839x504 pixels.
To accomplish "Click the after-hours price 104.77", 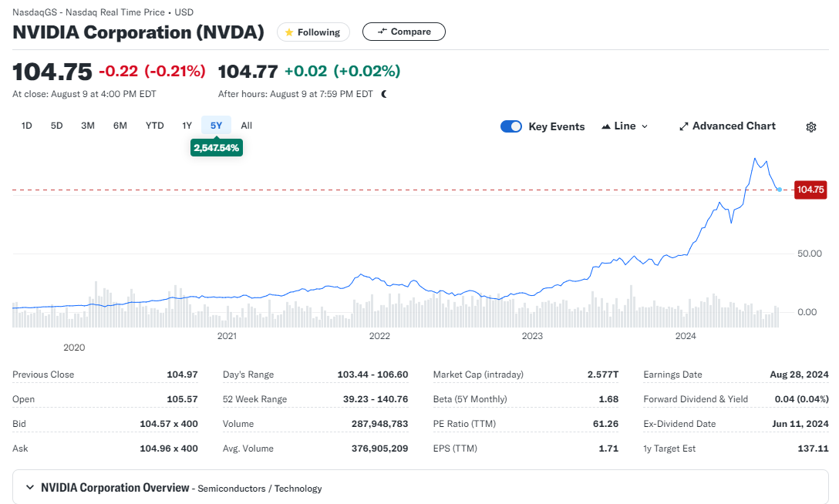I will [248, 71].
